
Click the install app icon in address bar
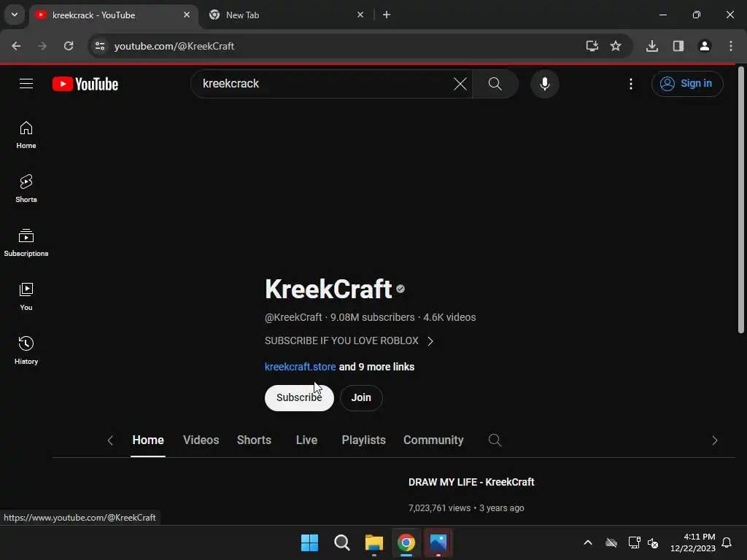point(592,46)
